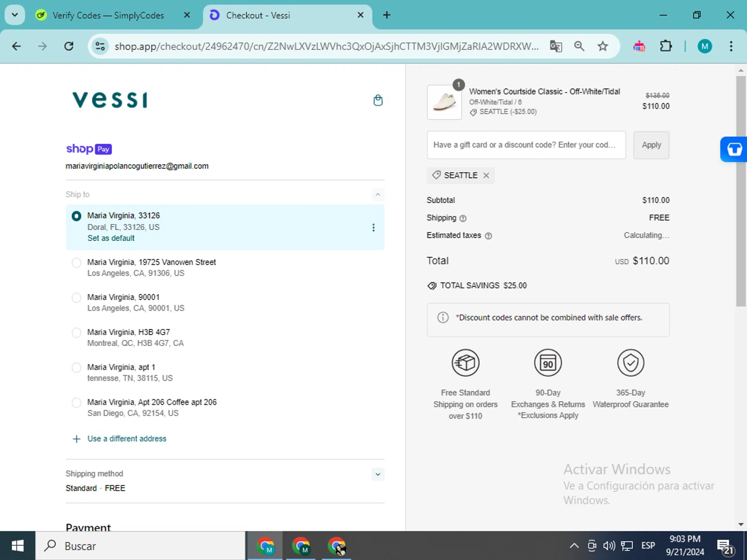The image size is (747, 560).
Task: Click the account email address text
Action: click(137, 166)
